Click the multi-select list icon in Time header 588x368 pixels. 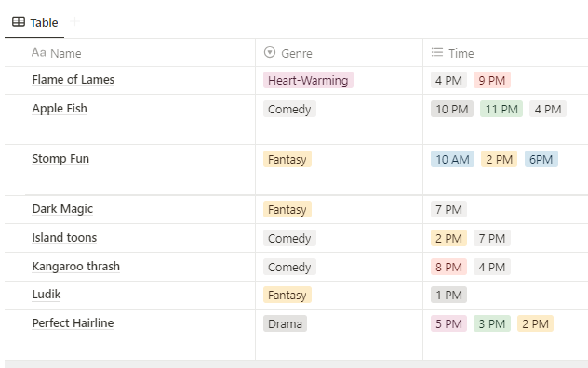click(x=437, y=52)
